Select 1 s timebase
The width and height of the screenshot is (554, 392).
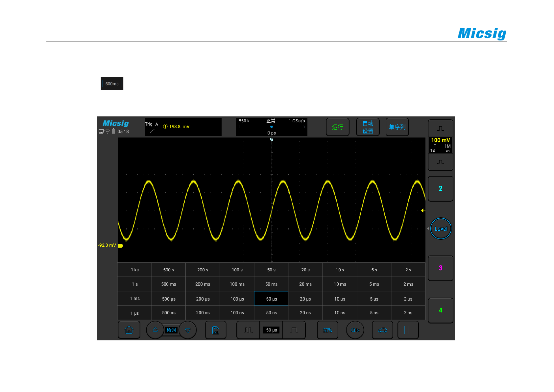click(134, 284)
